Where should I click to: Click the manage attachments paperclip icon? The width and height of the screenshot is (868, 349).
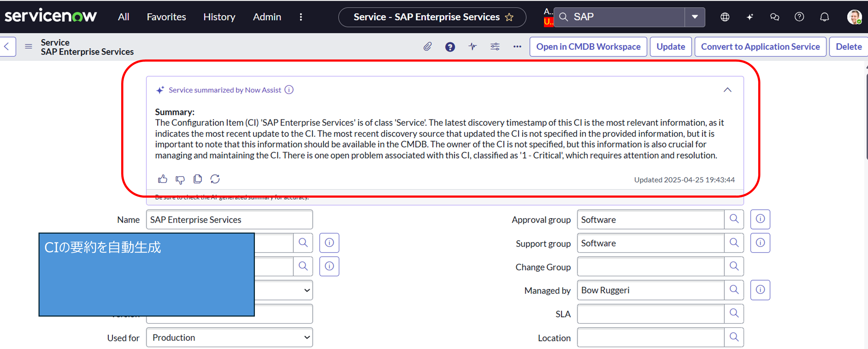click(x=427, y=47)
